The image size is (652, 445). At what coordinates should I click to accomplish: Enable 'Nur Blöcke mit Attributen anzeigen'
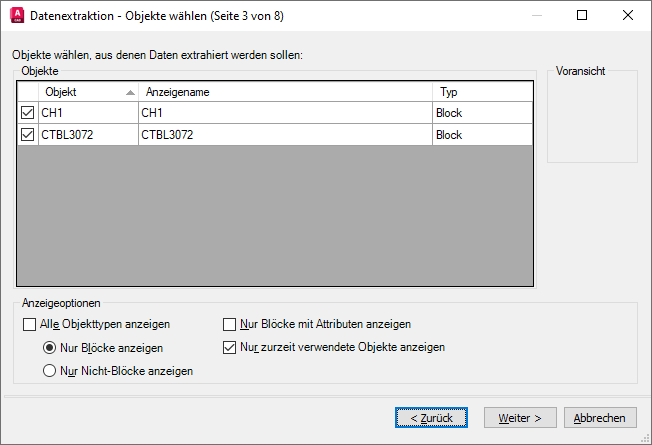[230, 324]
